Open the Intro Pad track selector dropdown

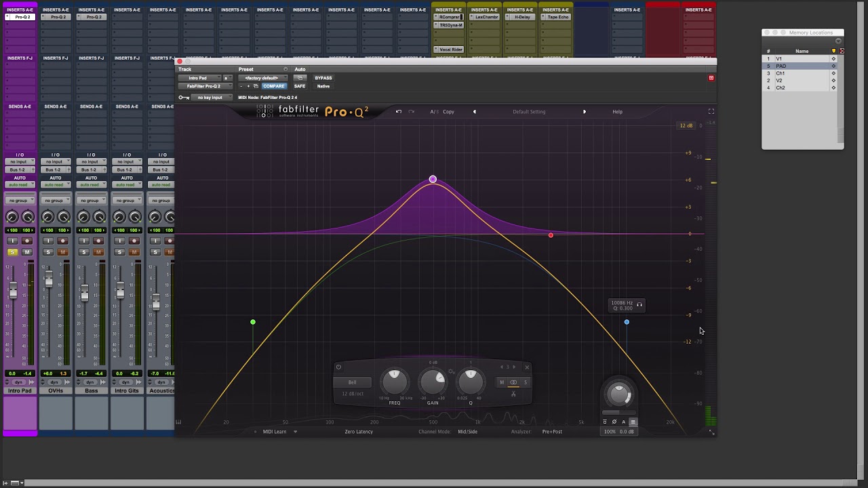(201, 78)
